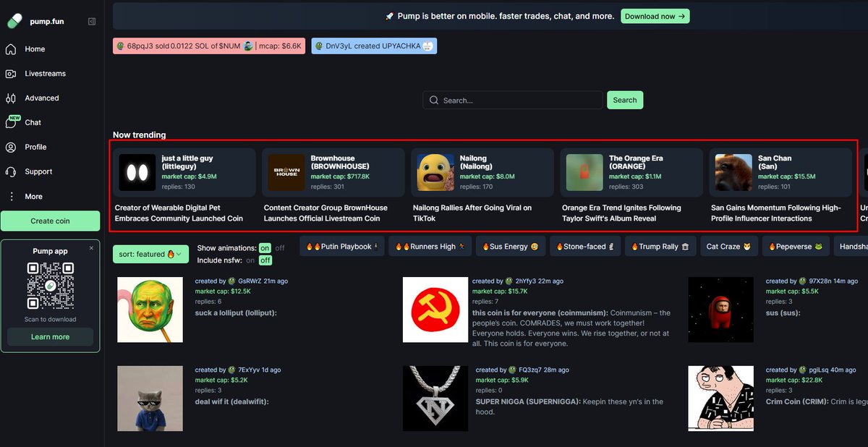This screenshot has width=868, height=447.
Task: Click the three-dot More icon
Action: (11, 197)
